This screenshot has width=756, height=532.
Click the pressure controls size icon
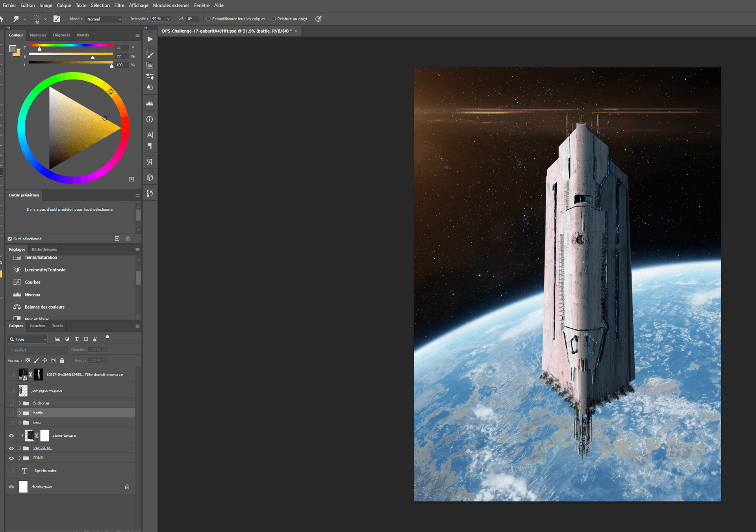(x=319, y=19)
